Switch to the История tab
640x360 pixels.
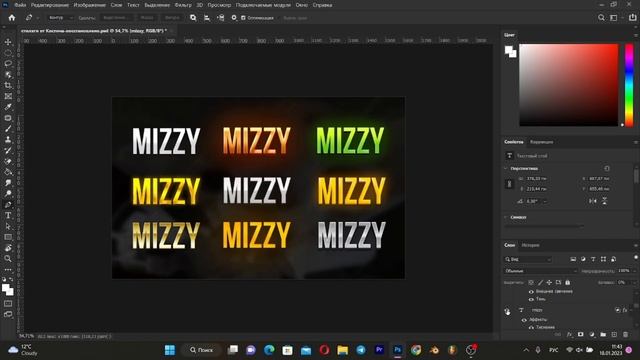[x=530, y=245]
